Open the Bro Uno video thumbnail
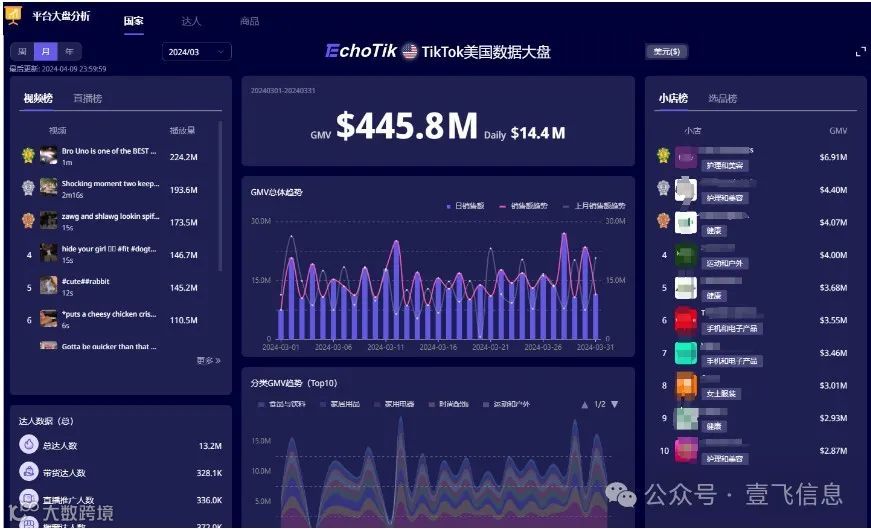The height and width of the screenshot is (529, 871). (49, 156)
